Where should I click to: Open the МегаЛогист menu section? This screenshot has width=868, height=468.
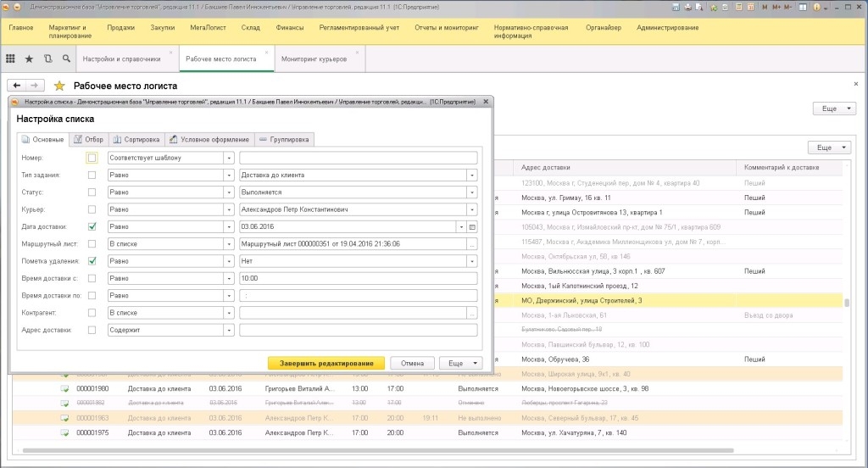(208, 27)
